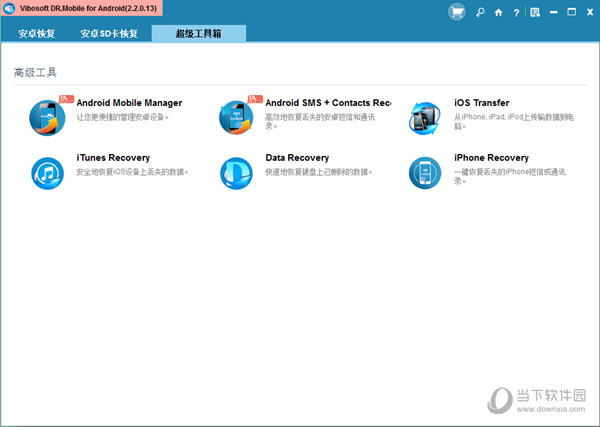Image resolution: width=600 pixels, height=427 pixels.
Task: Launch the iPhone Recovery icon
Action: pos(425,173)
